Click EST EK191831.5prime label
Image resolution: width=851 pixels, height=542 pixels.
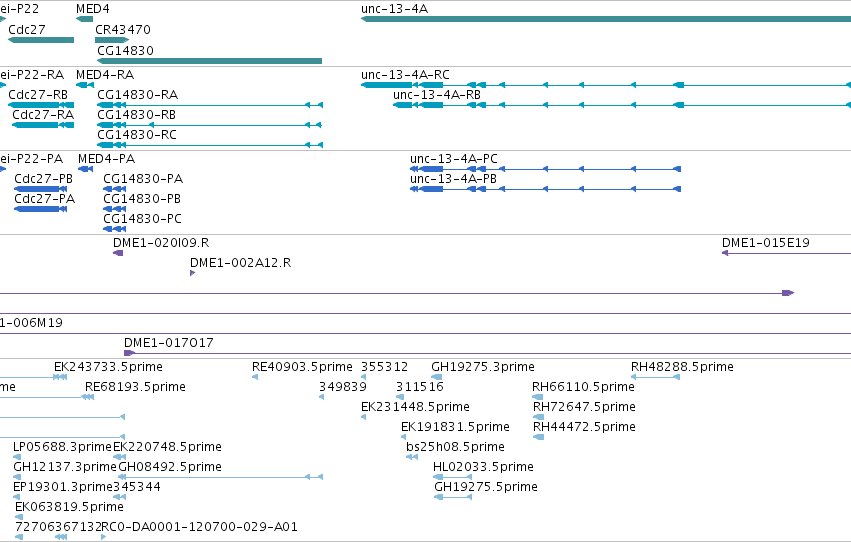pyautogui.click(x=455, y=426)
